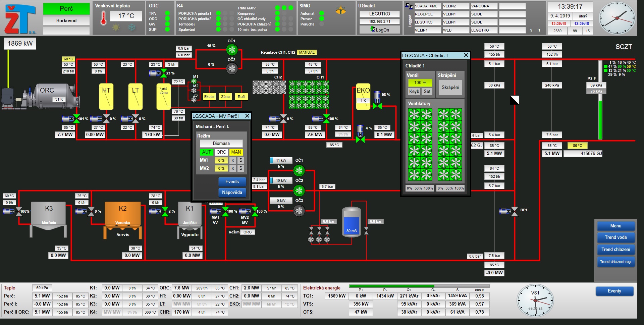Image resolution: width=644 pixels, height=325 pixels.
Task: Toggle the MANUAL regulation CH1, CH2 indicator
Action: coord(307,52)
